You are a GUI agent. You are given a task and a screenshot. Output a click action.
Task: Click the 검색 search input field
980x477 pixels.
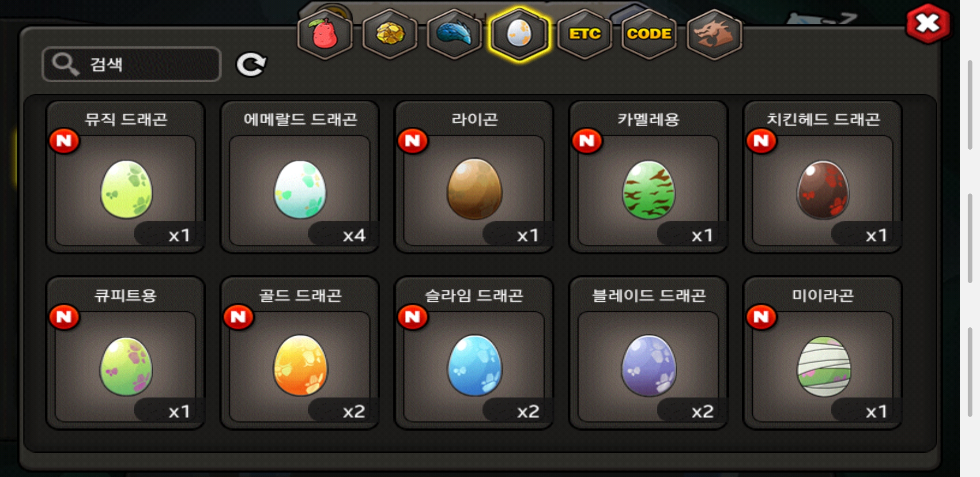pyautogui.click(x=132, y=64)
